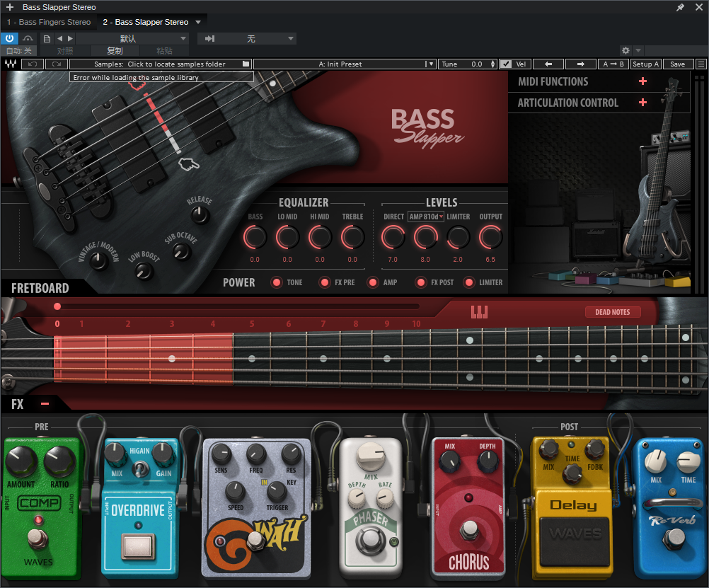Click the fret position slider handle
Screen dimensions: 709x588
57,306
